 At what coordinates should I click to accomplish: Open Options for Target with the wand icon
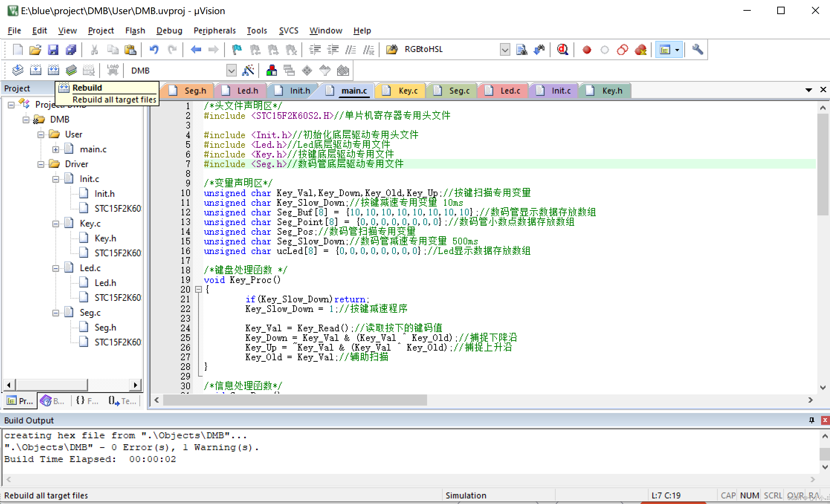tap(248, 70)
